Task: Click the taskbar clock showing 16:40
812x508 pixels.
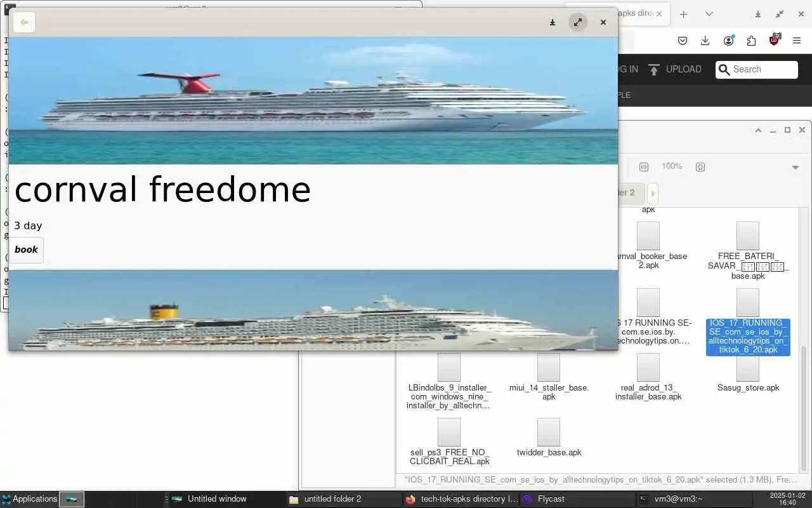Action: point(787,499)
